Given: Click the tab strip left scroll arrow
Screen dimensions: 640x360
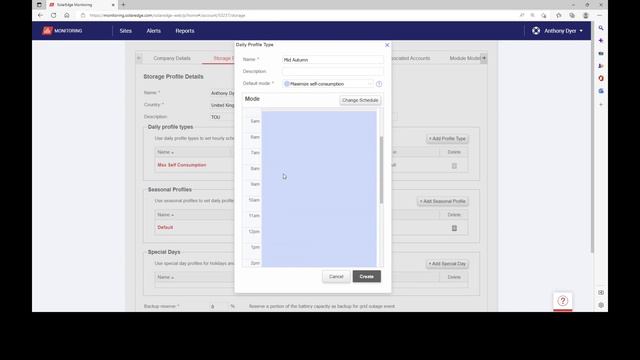Looking at the screenshot, I should coord(139,58).
